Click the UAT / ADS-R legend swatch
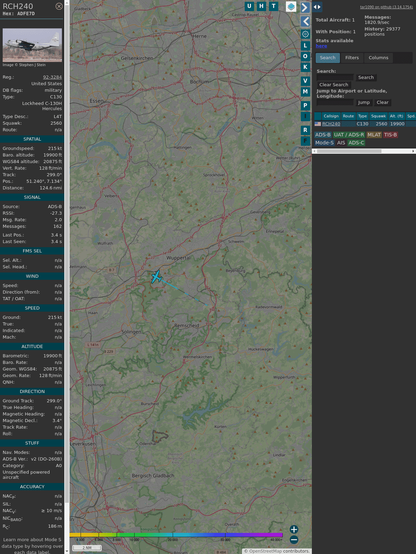The height and width of the screenshot is (554, 416). (x=348, y=135)
